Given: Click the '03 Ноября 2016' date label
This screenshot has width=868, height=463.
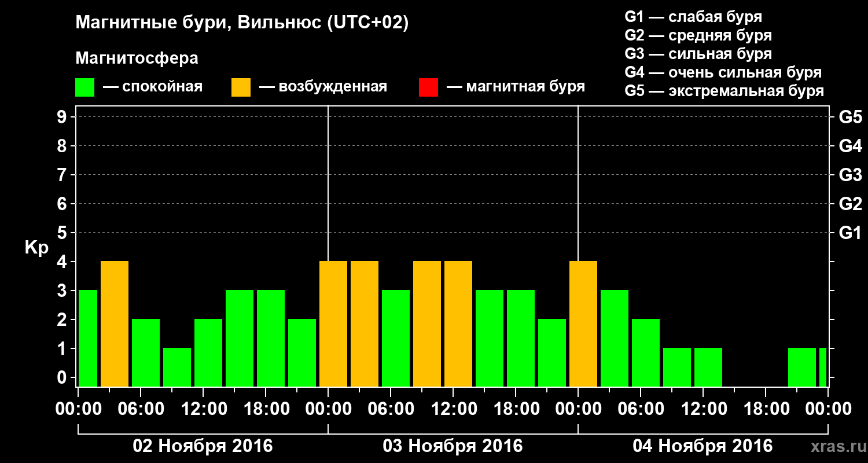Looking at the screenshot, I should click(453, 446).
